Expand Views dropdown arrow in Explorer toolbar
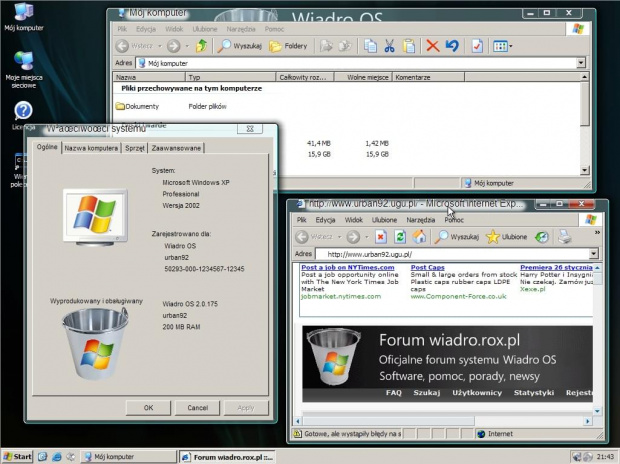The width and height of the screenshot is (620, 464). tap(511, 46)
